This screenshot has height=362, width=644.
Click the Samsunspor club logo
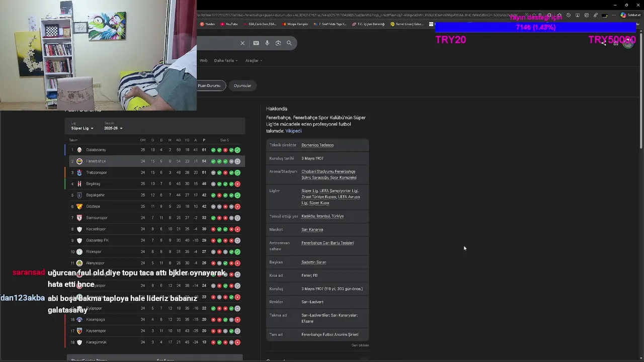click(x=79, y=218)
